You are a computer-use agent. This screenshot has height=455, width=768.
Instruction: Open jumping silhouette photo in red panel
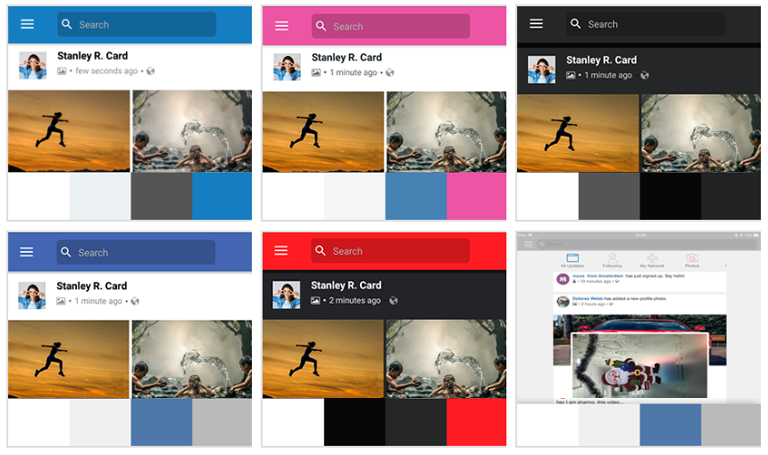click(x=323, y=359)
